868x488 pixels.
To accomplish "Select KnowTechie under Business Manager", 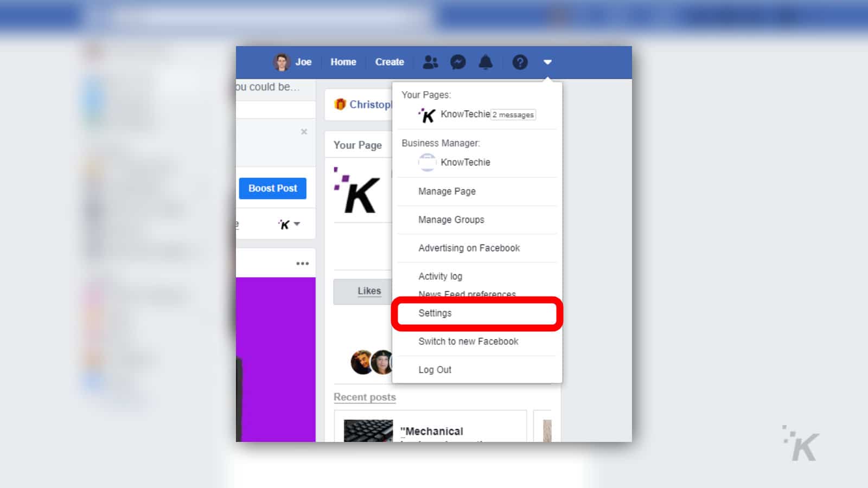I will tap(465, 162).
